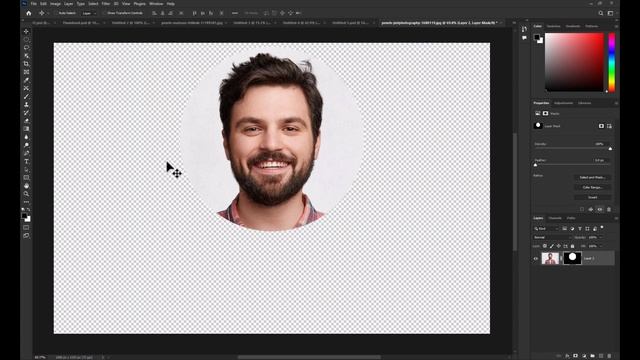
Task: Open the Window menu
Action: coord(156,4)
